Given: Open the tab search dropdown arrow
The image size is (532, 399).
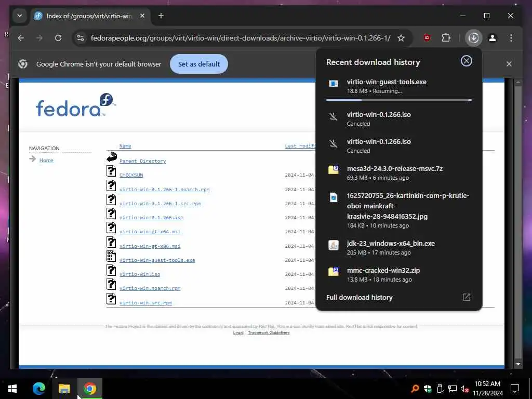Looking at the screenshot, I should click(20, 16).
